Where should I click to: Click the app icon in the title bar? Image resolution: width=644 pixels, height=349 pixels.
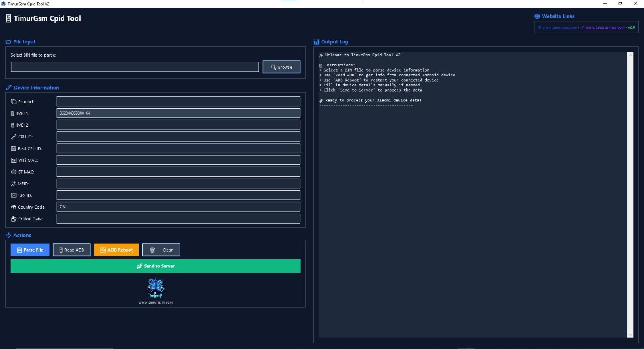[4, 4]
